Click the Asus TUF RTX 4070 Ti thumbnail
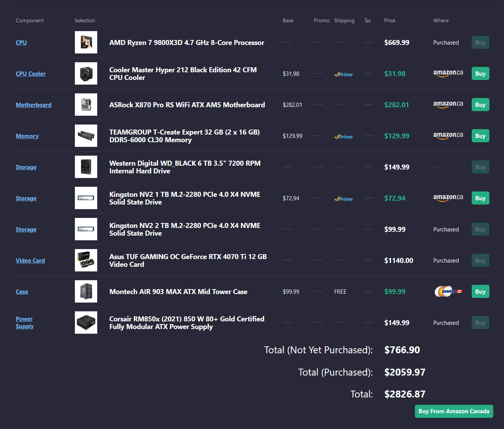The width and height of the screenshot is (504, 429). (x=86, y=260)
